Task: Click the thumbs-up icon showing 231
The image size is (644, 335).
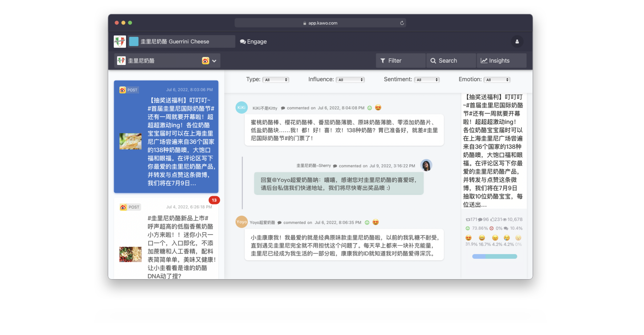Action: click(492, 220)
